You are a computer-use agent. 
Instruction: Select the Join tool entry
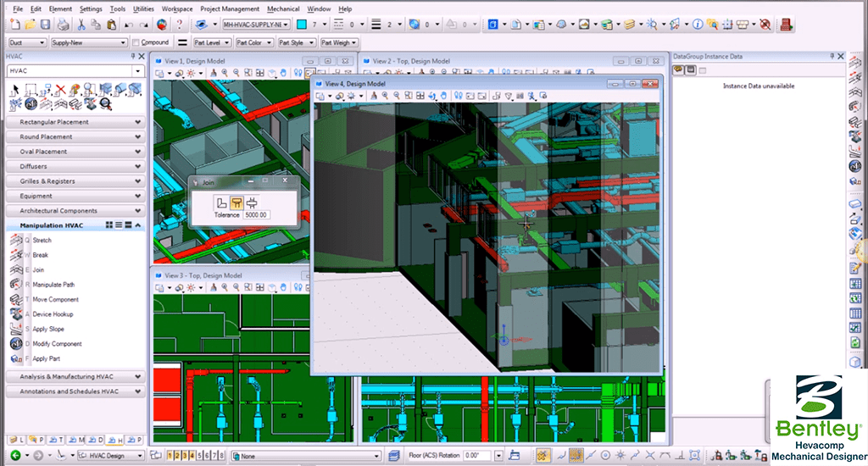point(37,270)
